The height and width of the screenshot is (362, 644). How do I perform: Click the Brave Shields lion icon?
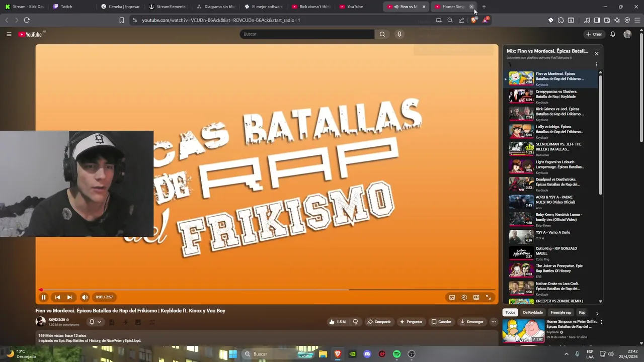click(473, 20)
